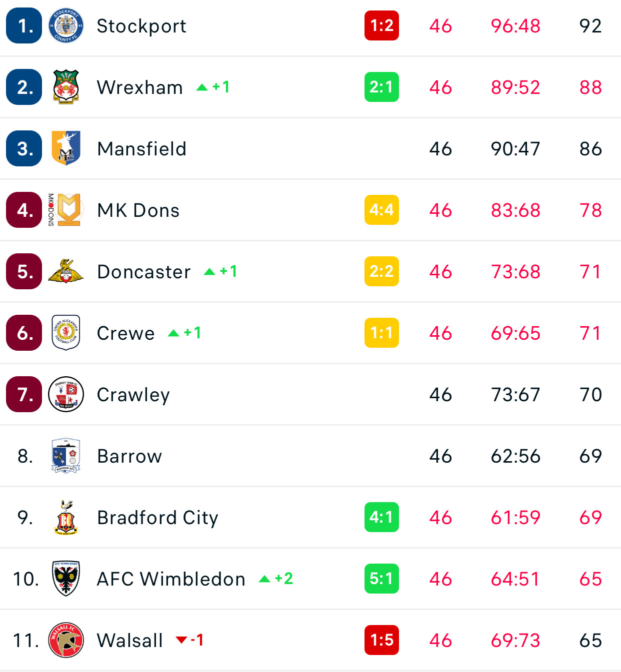Image resolution: width=621 pixels, height=672 pixels.
Task: Open the AFC Wimbledon 5:1 score badge
Action: tap(381, 579)
